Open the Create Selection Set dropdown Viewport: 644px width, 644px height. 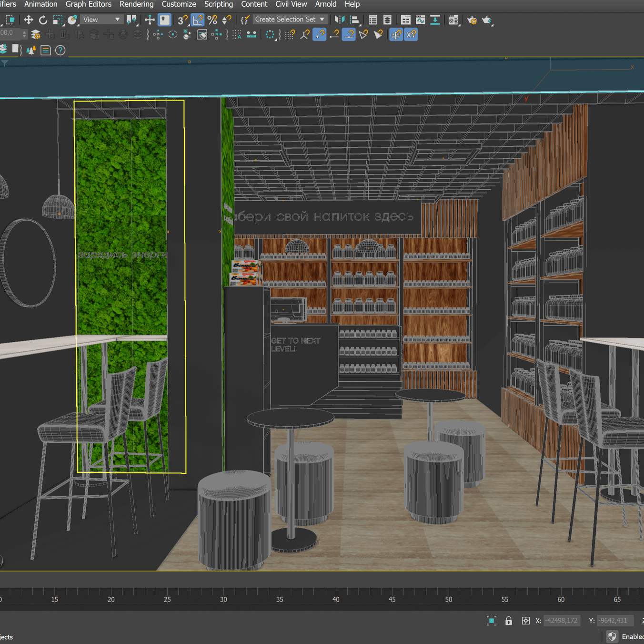pos(322,20)
